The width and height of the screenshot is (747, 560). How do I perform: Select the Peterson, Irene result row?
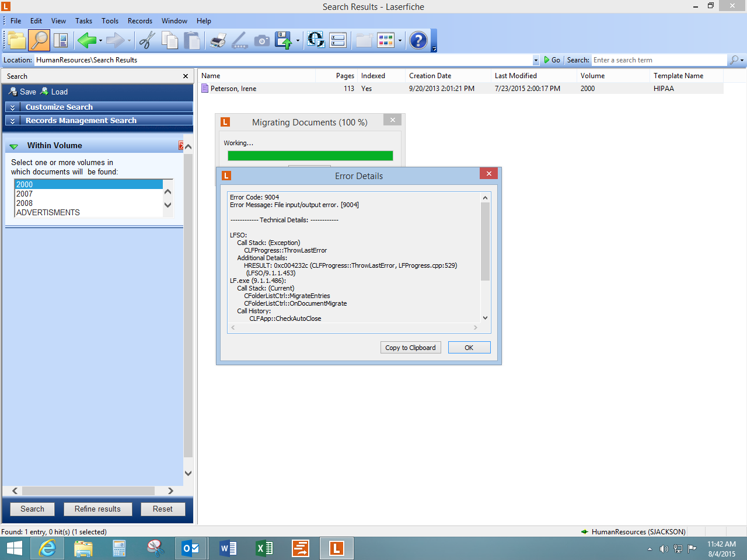[461, 89]
